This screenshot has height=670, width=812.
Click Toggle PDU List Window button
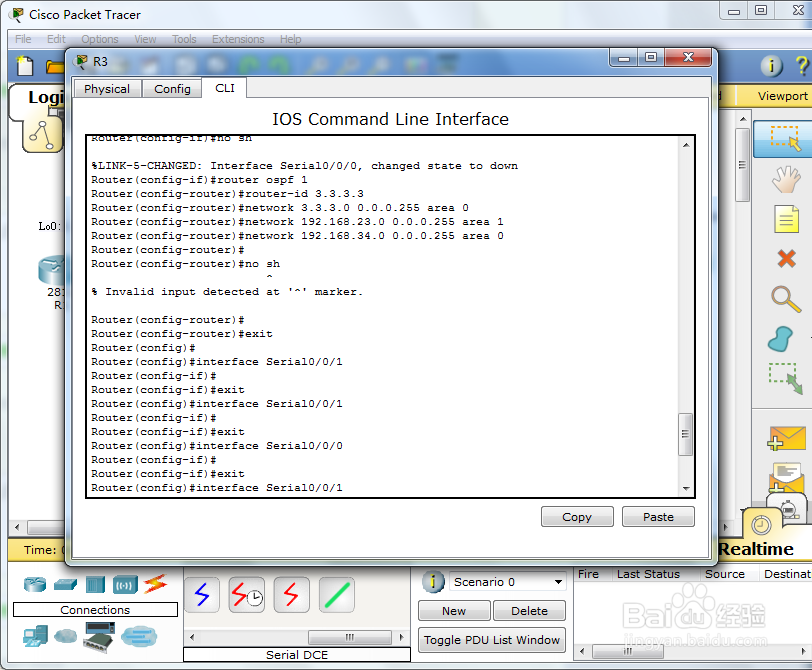[x=491, y=640]
